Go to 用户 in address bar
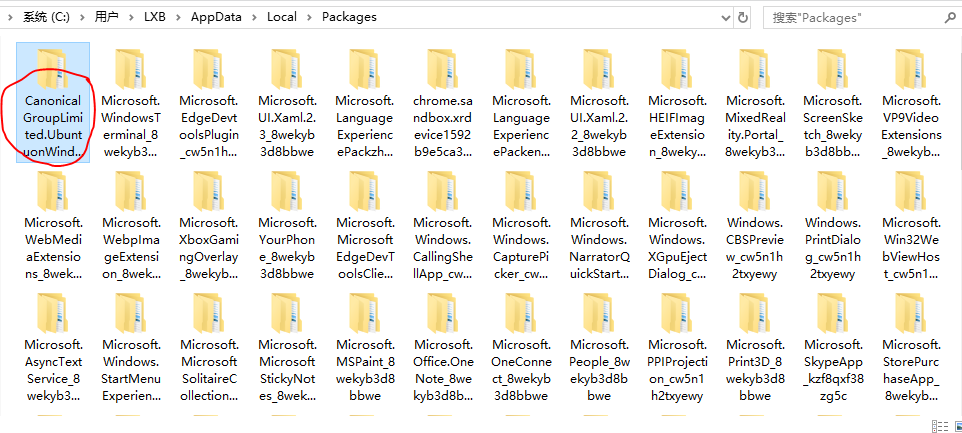Viewport: 962px width, 433px height. tap(106, 17)
